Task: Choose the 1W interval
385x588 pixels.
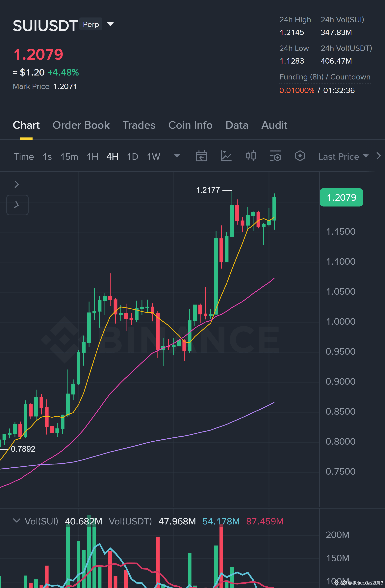Action: coord(154,157)
